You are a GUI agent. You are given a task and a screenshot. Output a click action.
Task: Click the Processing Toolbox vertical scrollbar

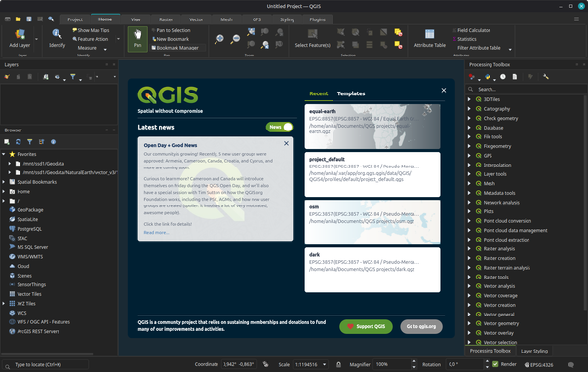pos(585,203)
